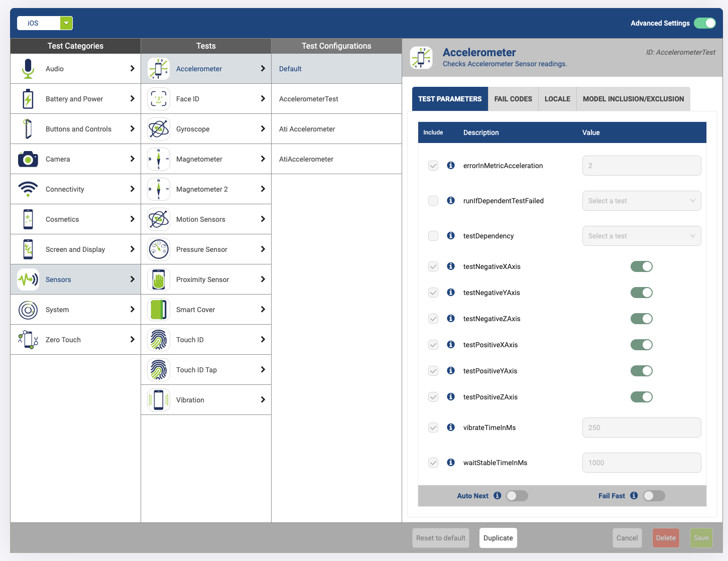The height and width of the screenshot is (561, 728).
Task: Click the Cancel button
Action: (x=627, y=538)
